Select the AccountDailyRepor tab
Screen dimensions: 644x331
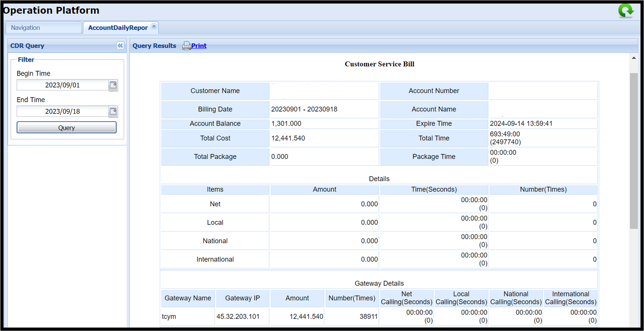(x=118, y=28)
